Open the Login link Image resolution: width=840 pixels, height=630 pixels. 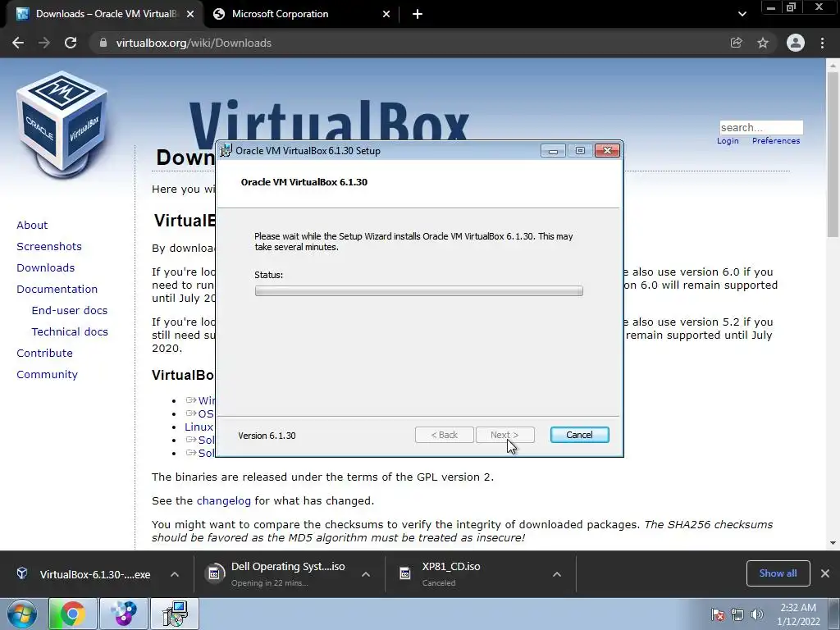[728, 141]
